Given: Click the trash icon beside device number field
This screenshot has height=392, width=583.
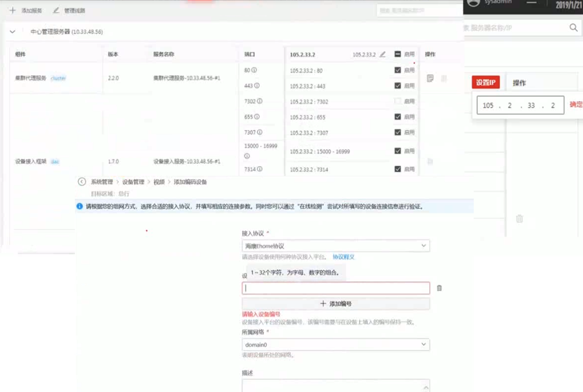Looking at the screenshot, I should [x=440, y=288].
